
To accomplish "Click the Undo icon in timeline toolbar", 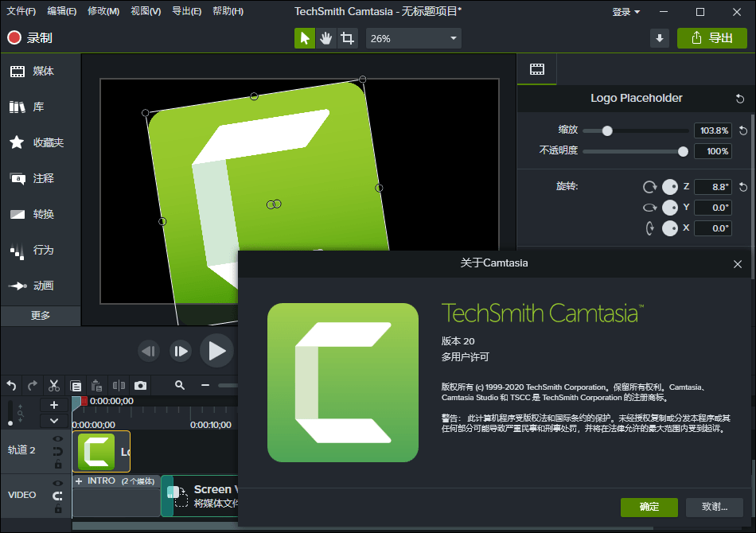I will 12,386.
